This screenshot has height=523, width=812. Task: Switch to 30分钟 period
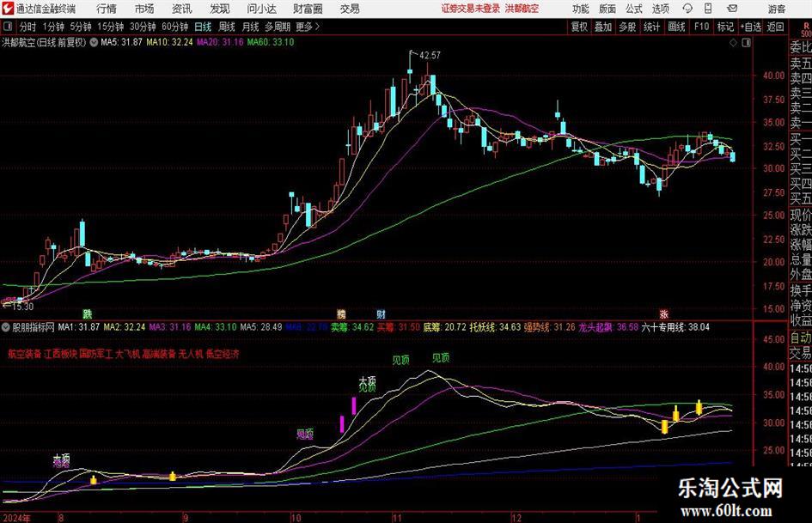pyautogui.click(x=143, y=27)
